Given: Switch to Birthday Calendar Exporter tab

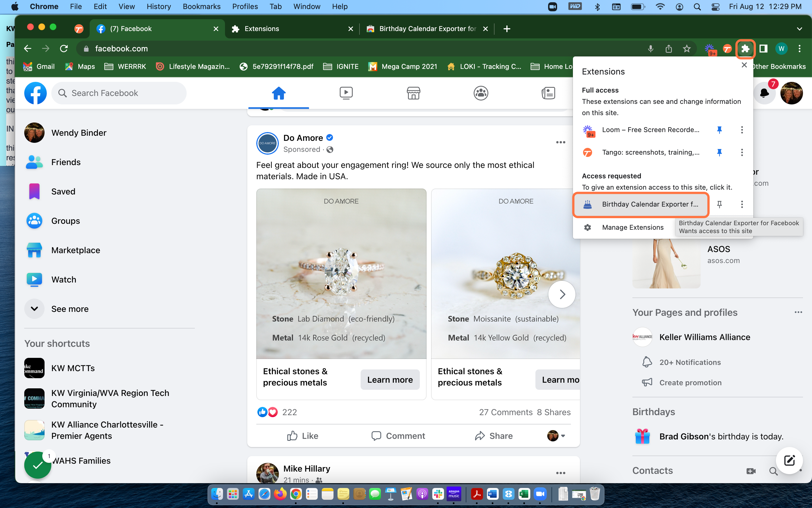Looking at the screenshot, I should pos(427,29).
